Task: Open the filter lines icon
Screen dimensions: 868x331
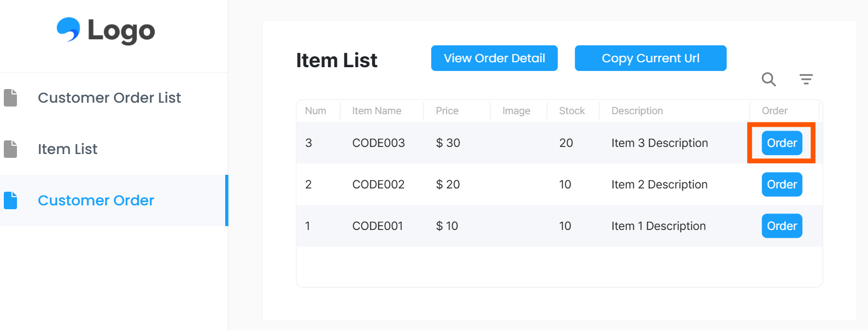Action: (x=806, y=79)
